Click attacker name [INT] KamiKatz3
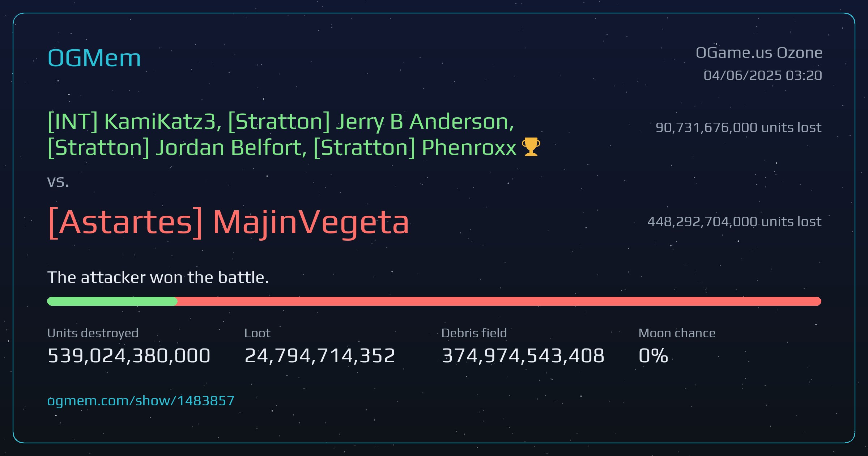This screenshot has height=456, width=868. pos(134,122)
